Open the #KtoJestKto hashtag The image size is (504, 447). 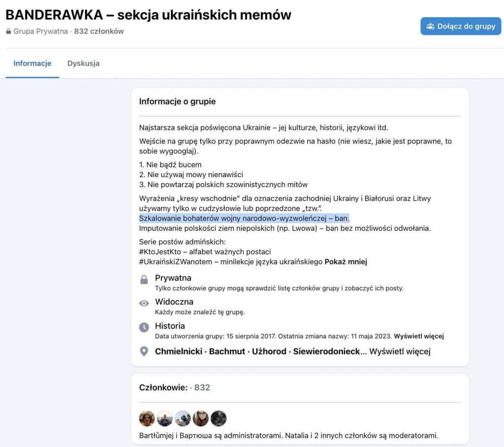tap(164, 252)
